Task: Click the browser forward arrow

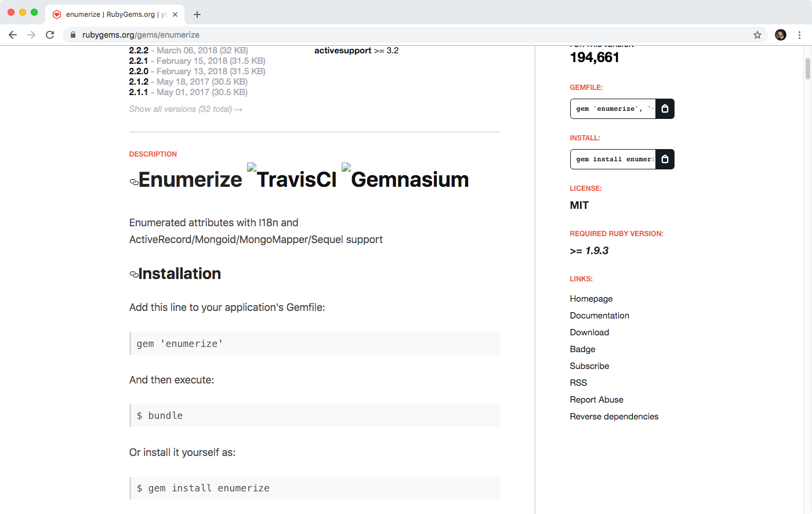Action: click(x=31, y=35)
